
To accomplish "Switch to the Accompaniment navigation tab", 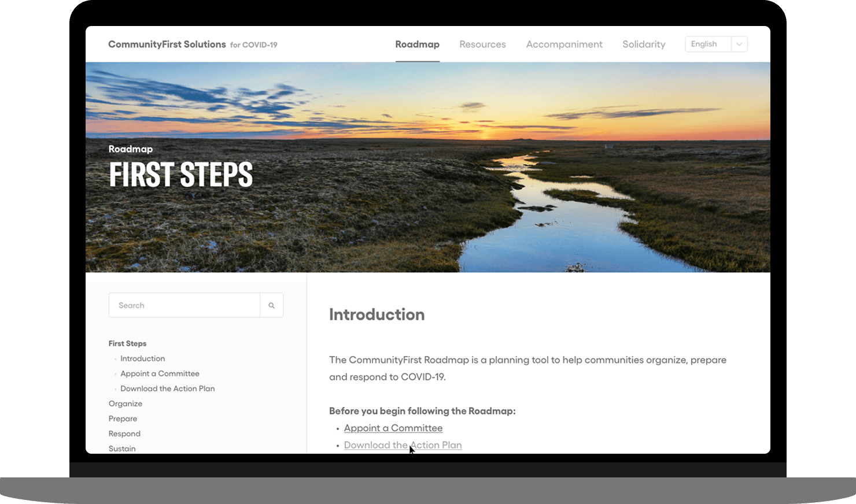I will coord(564,45).
